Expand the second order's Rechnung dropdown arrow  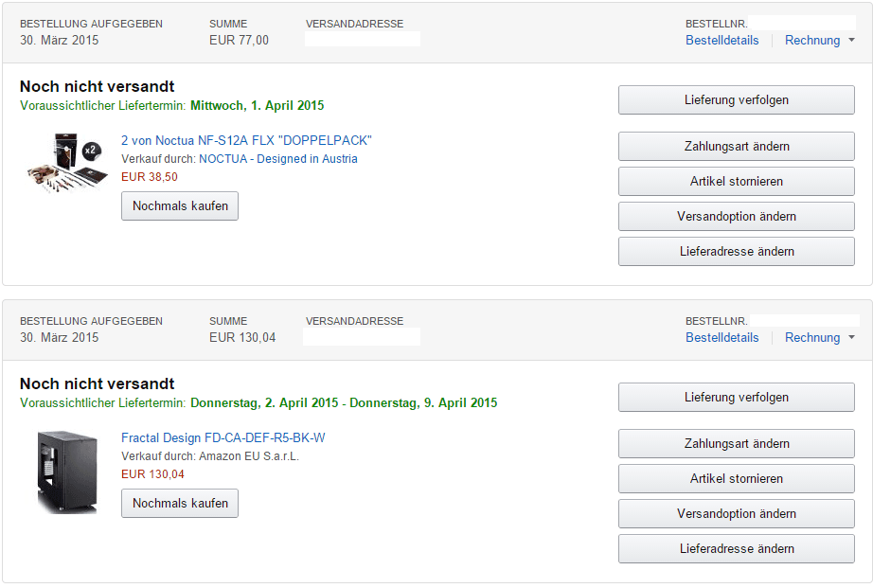(851, 337)
